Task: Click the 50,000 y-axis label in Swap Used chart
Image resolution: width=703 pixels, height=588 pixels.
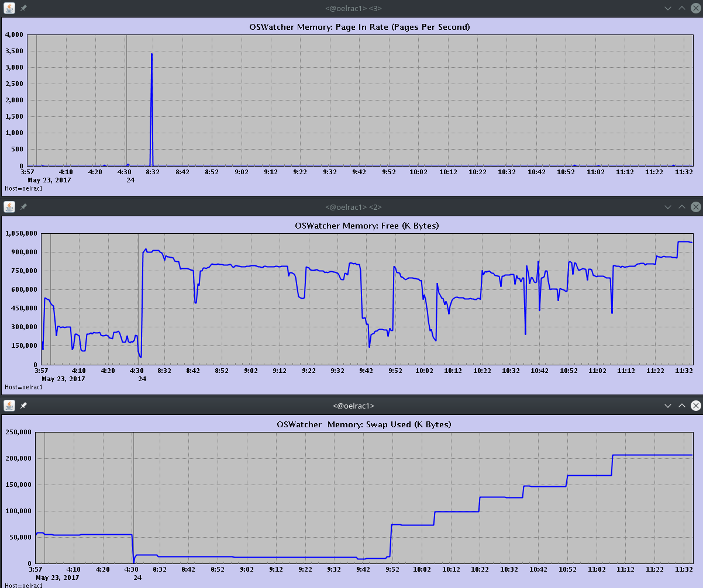Action: point(20,537)
